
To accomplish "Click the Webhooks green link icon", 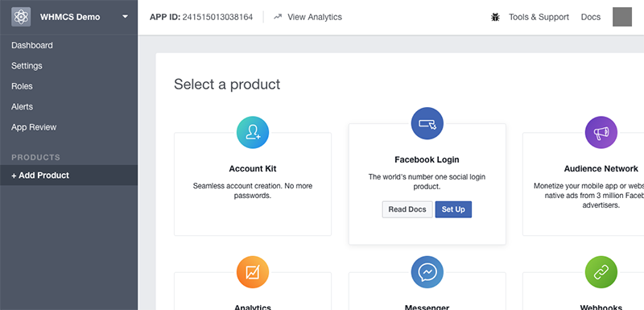I will coord(601,272).
